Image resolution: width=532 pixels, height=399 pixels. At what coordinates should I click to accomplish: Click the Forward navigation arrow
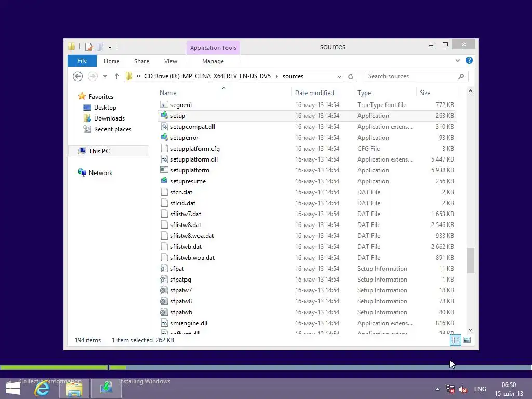click(92, 76)
